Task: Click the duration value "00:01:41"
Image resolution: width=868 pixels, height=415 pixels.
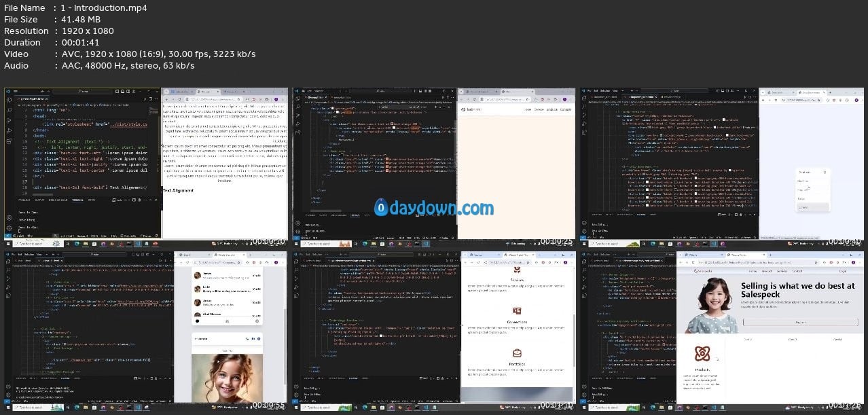Action: [82, 42]
